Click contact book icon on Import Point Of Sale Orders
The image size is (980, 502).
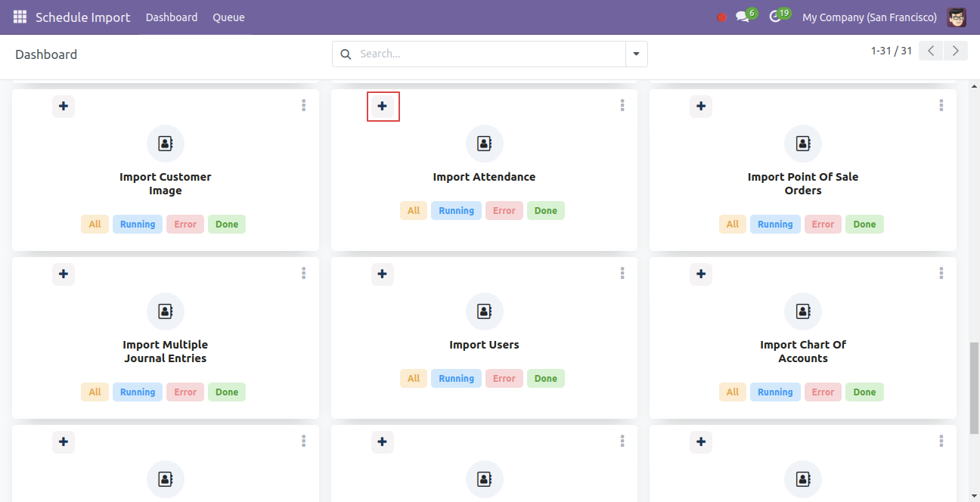click(x=803, y=144)
